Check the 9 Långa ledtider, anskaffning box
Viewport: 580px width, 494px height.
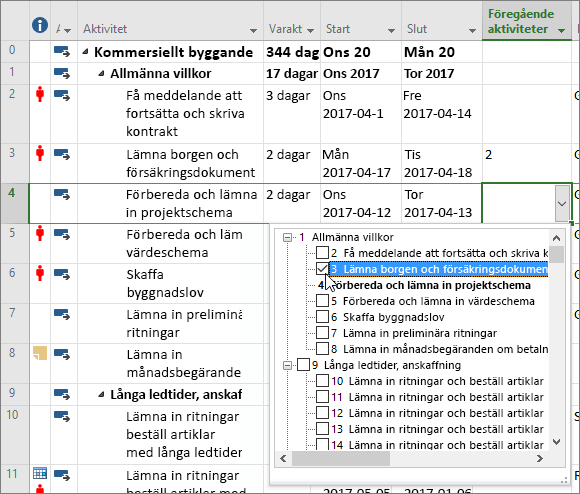pyautogui.click(x=303, y=365)
